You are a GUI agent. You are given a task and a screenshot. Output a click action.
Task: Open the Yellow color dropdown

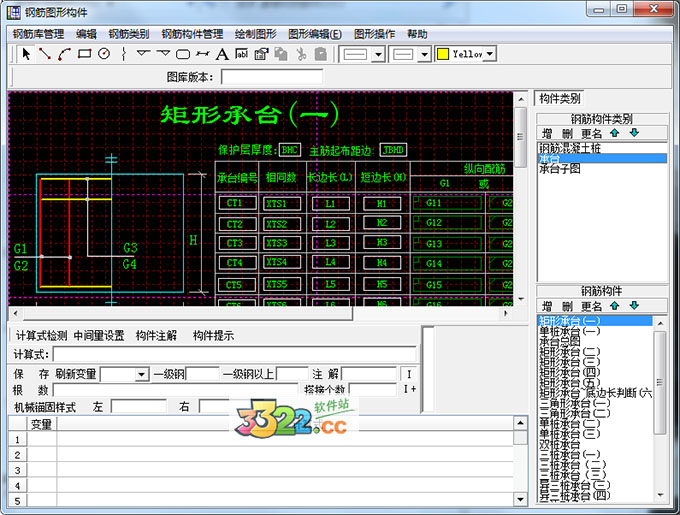[489, 54]
